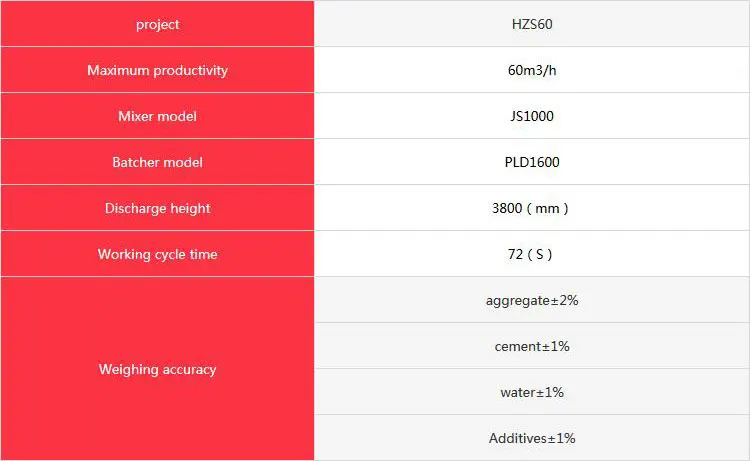Select the HZS60 value cell
Image resolution: width=750 pixels, height=461 pixels.
531,24
